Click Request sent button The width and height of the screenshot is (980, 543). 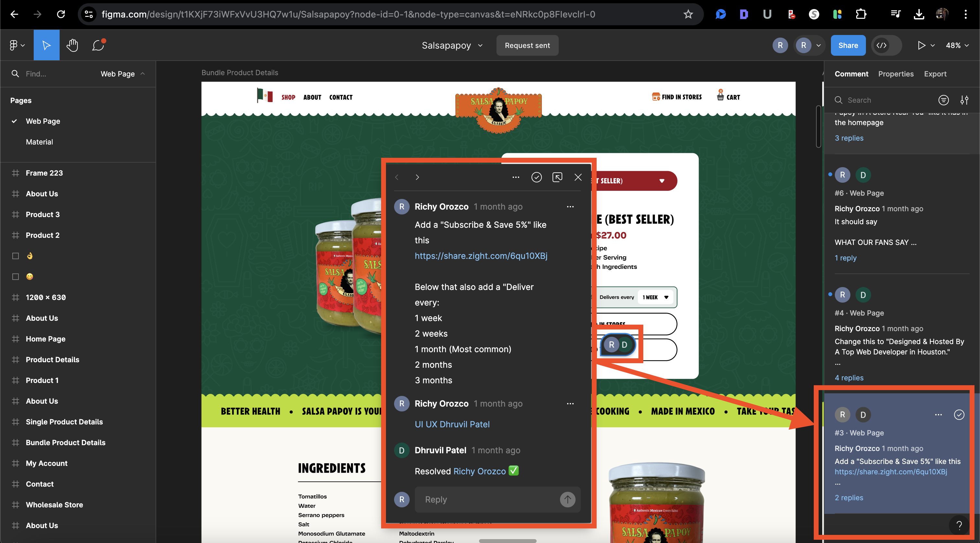(527, 45)
